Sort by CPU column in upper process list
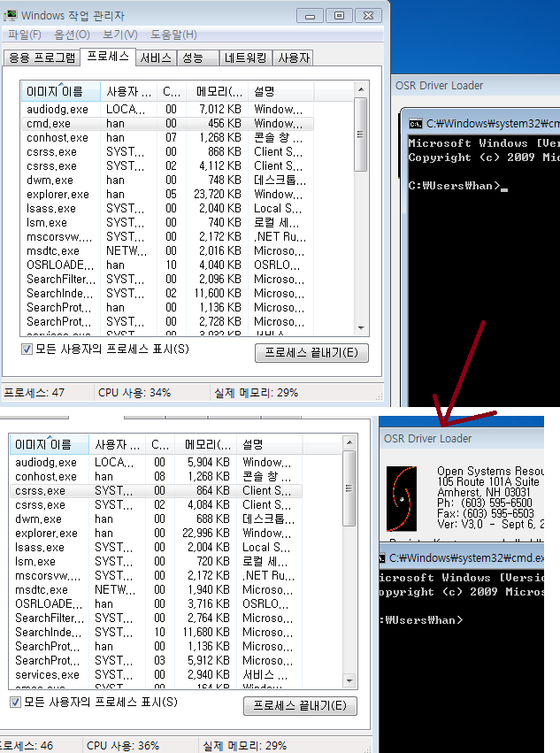This screenshot has width=560, height=753. [172, 91]
